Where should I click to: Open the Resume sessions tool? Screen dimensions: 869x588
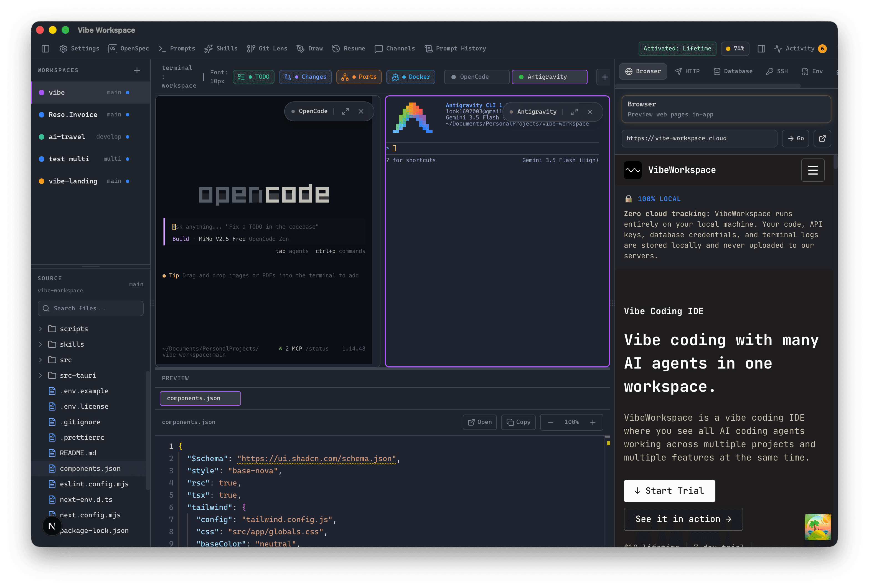349,48
